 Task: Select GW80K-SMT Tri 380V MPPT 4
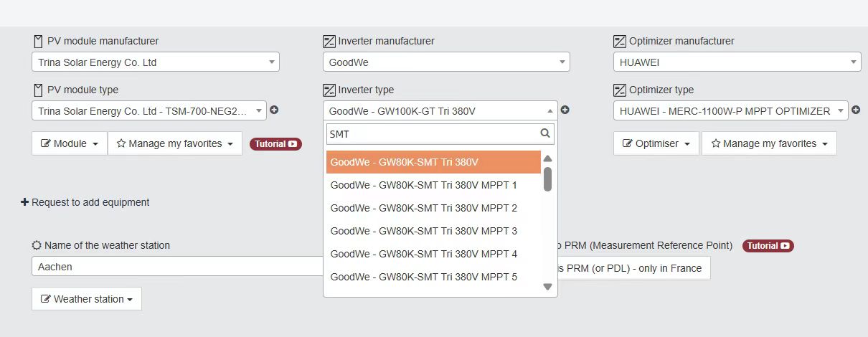click(433, 254)
